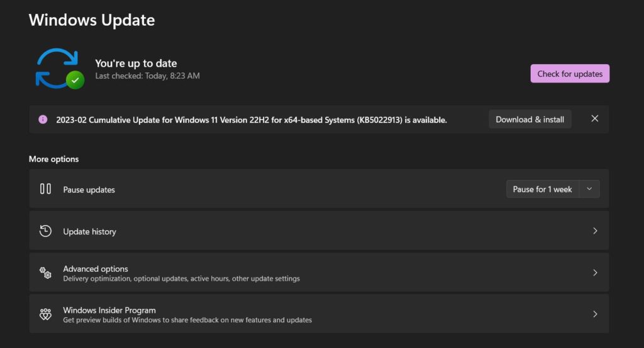Open the pause duration dropdown arrow

pos(589,189)
